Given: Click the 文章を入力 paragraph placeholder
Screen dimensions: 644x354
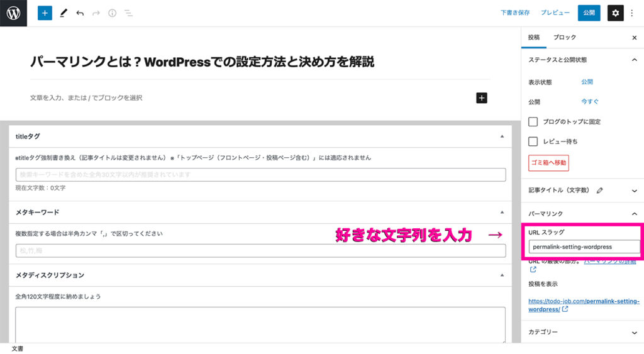Looking at the screenshot, I should pos(86,97).
